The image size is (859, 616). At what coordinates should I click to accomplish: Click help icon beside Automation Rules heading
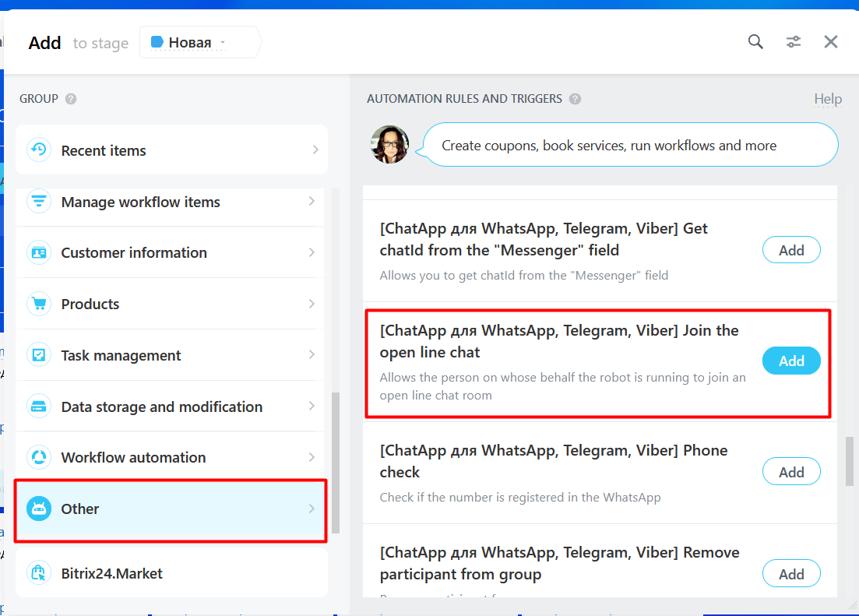click(575, 99)
